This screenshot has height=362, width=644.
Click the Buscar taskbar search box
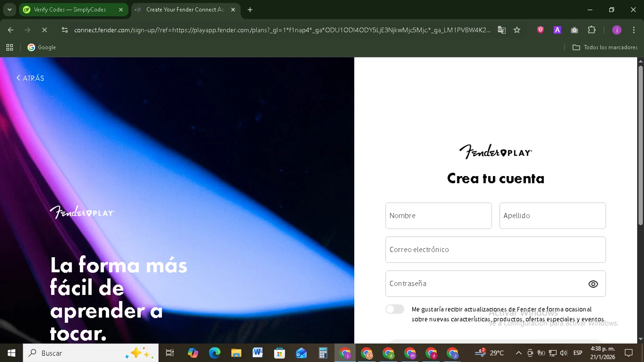point(91,353)
